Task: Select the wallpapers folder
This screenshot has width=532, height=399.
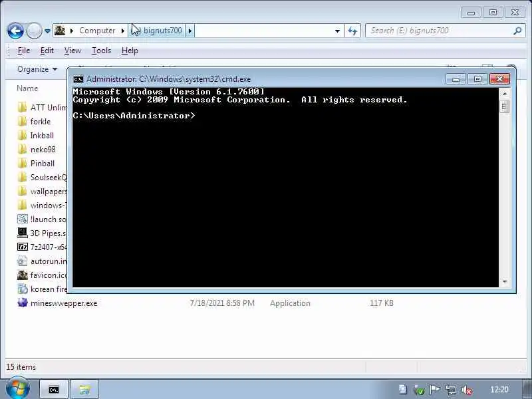Action: coord(42,192)
